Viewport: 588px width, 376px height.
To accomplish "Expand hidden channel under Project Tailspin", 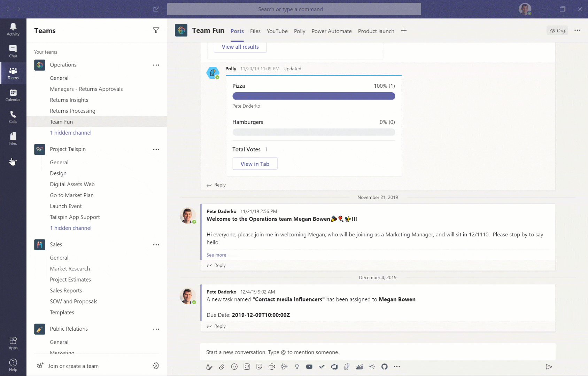I will pos(71,228).
